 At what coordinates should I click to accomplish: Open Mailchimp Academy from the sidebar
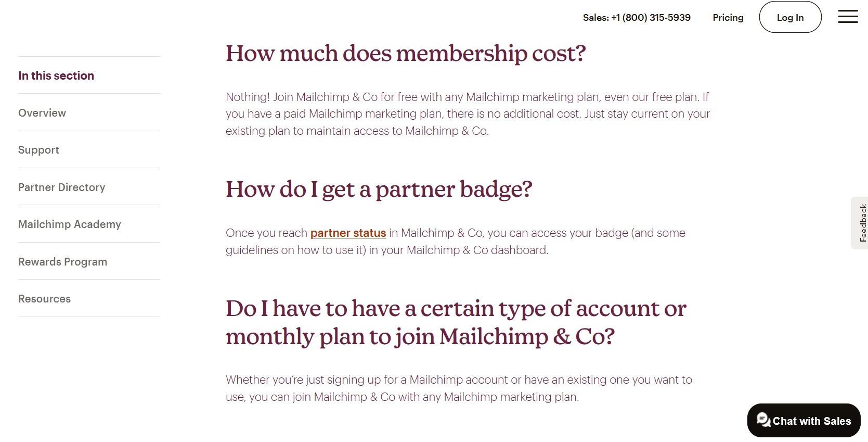coord(70,224)
